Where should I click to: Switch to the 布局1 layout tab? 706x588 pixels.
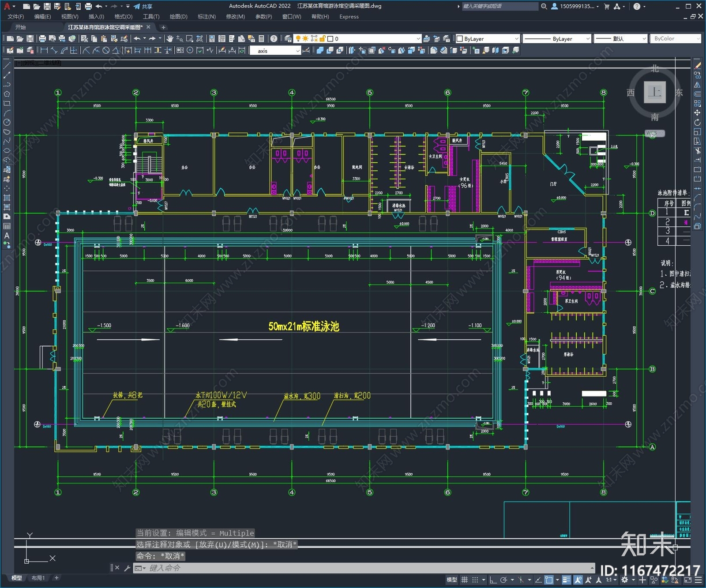[38, 578]
